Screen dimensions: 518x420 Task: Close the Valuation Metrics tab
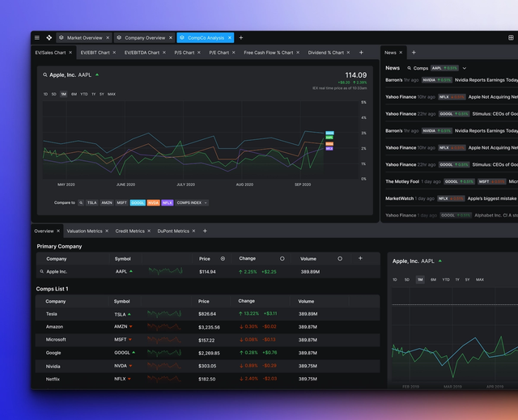click(x=107, y=231)
